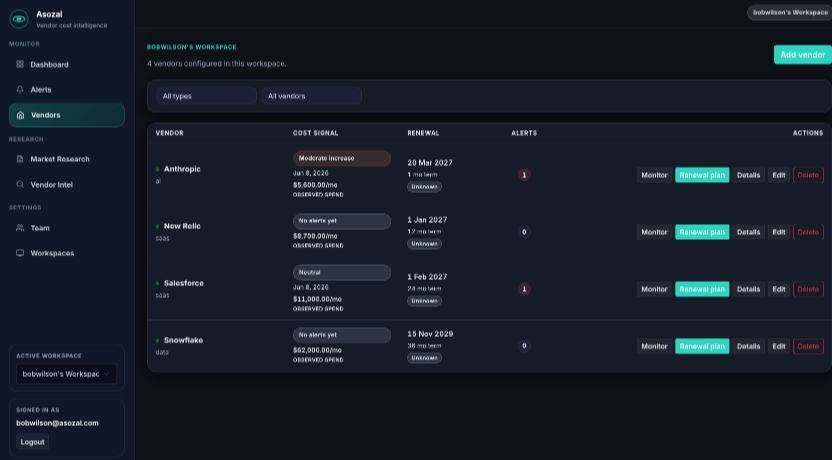832x460 pixels.
Task: Click the Vendor Intel search icon
Action: tap(20, 185)
